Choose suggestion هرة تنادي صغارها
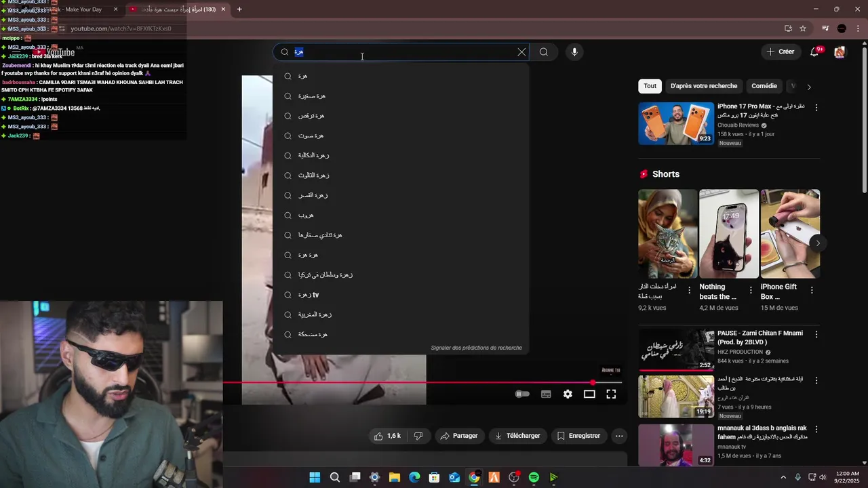This screenshot has height=488, width=868. pyautogui.click(x=401, y=235)
